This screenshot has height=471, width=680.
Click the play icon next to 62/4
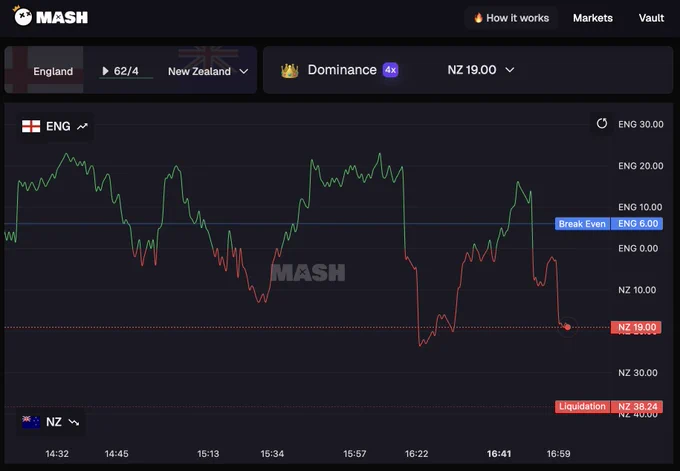[x=105, y=71]
